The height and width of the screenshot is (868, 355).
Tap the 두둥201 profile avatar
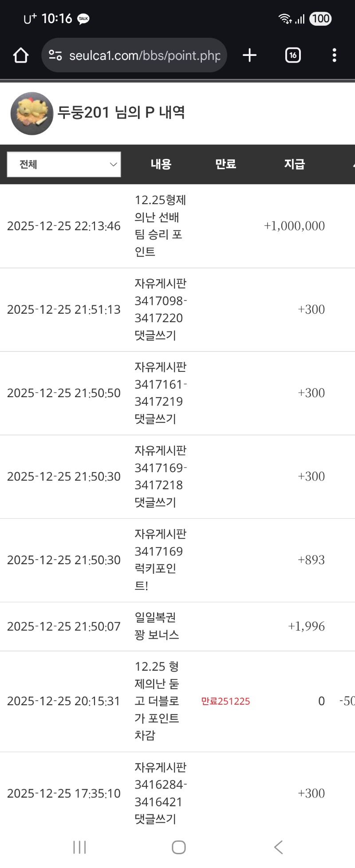(x=32, y=114)
